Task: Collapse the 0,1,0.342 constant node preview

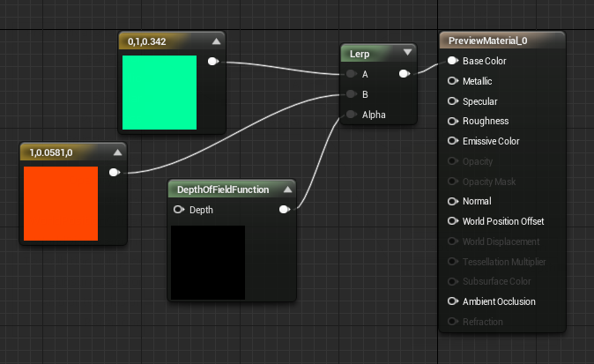Action: [x=216, y=41]
